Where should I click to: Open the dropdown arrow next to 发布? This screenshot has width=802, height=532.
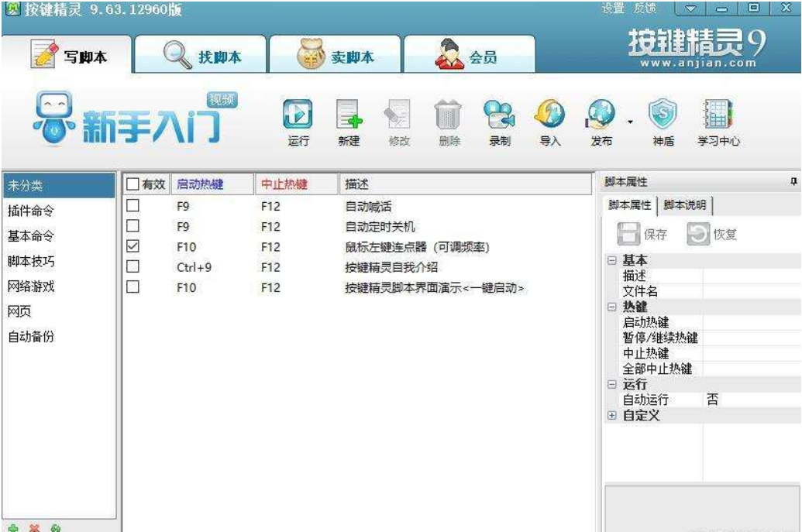630,122
